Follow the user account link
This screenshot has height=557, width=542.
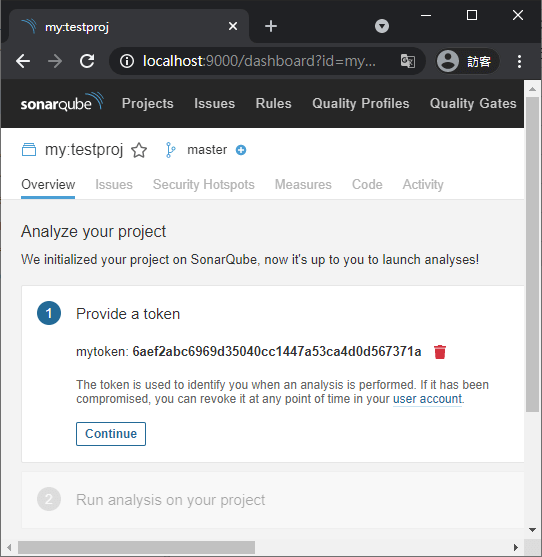click(x=427, y=399)
